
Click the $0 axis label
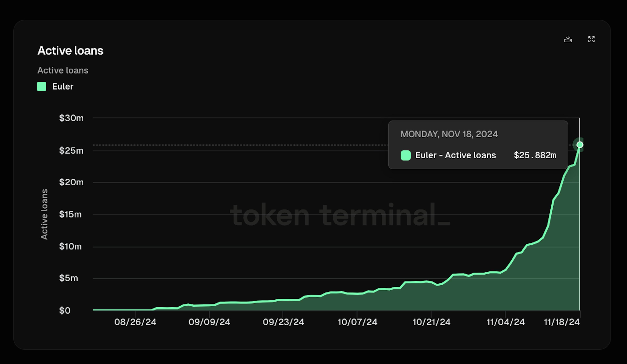point(65,311)
